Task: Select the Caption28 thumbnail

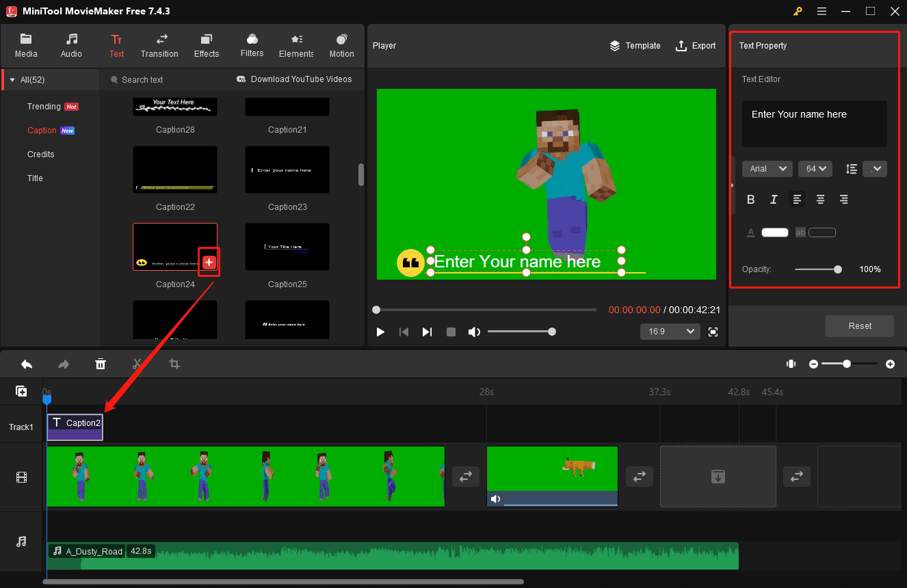Action: [175, 106]
